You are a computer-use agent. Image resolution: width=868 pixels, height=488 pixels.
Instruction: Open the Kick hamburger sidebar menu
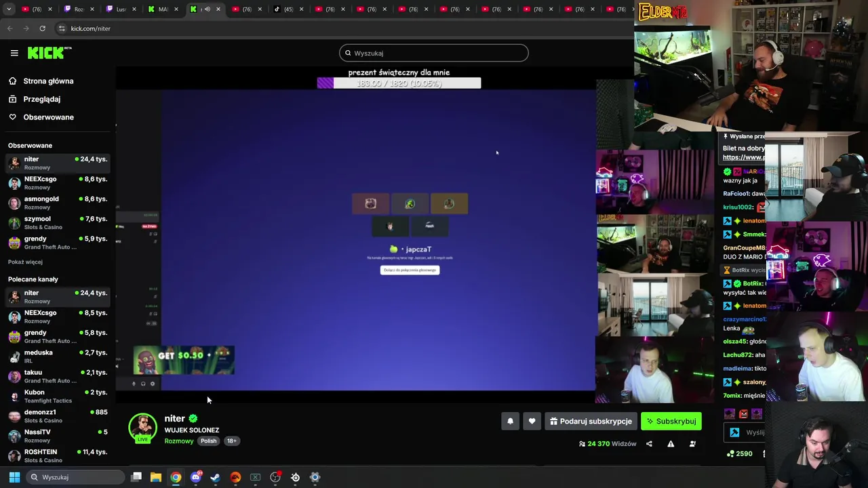coord(14,53)
